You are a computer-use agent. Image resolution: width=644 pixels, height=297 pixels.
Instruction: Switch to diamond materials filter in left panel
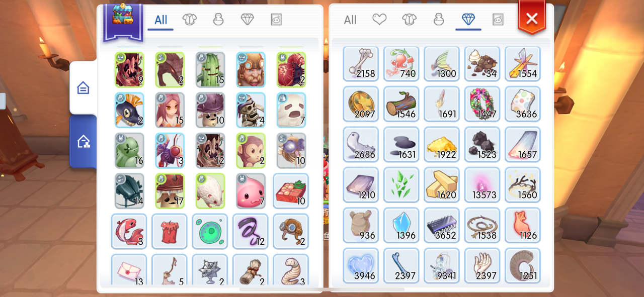coord(247,20)
